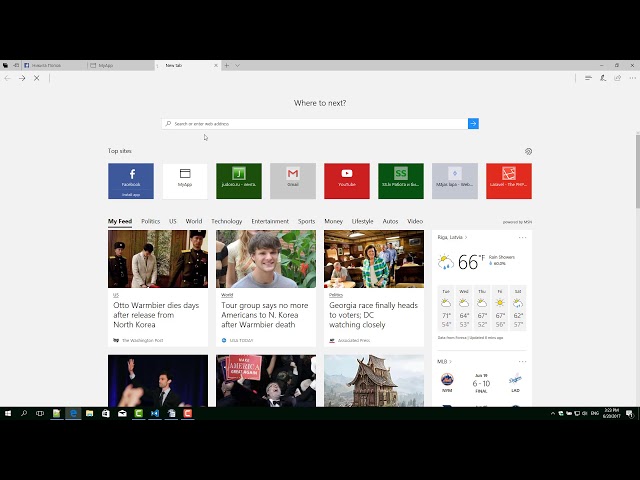Click the 66°F current temperature

(471, 262)
